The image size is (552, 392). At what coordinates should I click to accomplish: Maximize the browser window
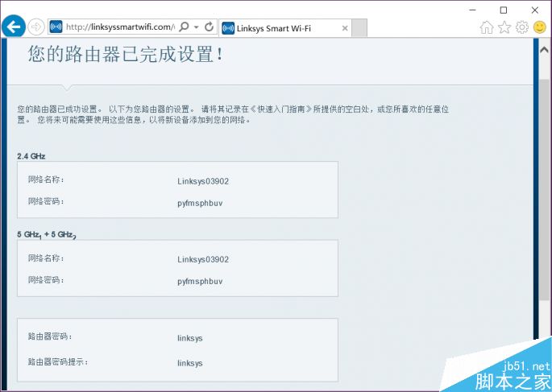504,10
